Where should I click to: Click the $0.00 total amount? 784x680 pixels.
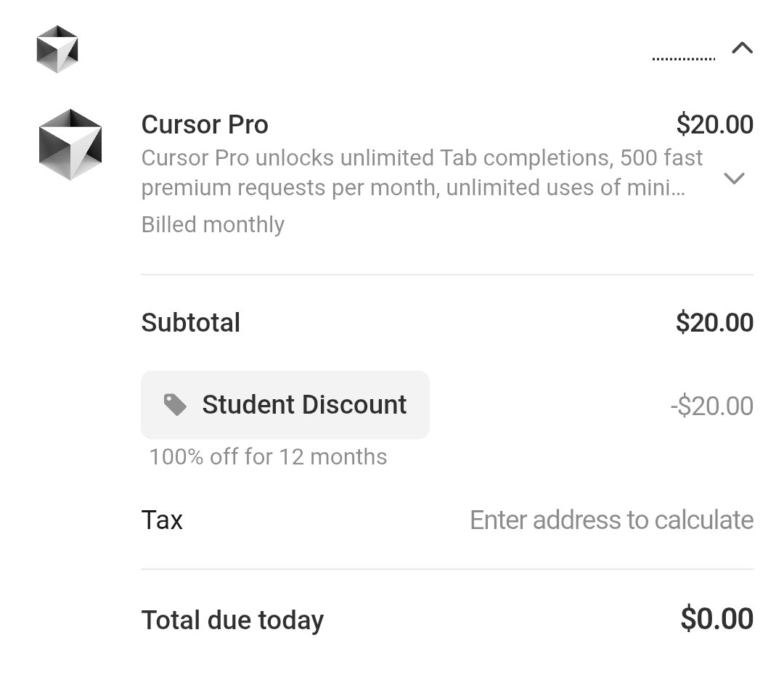click(716, 618)
